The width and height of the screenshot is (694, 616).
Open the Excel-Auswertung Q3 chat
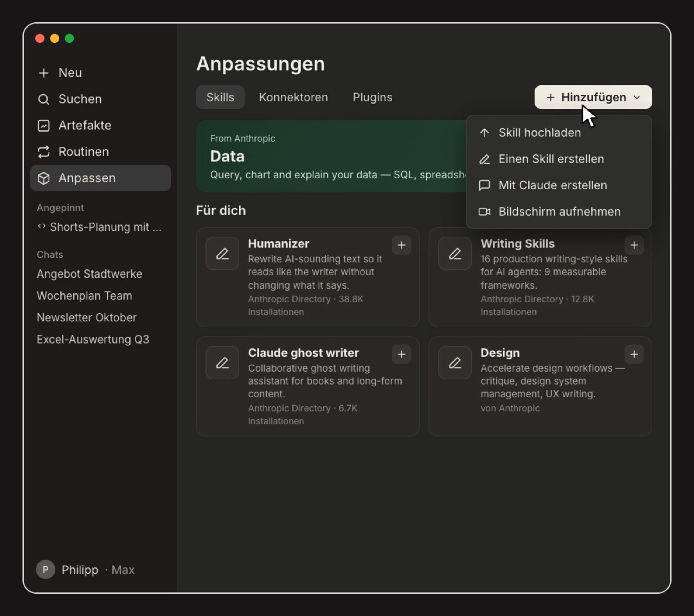pos(93,339)
